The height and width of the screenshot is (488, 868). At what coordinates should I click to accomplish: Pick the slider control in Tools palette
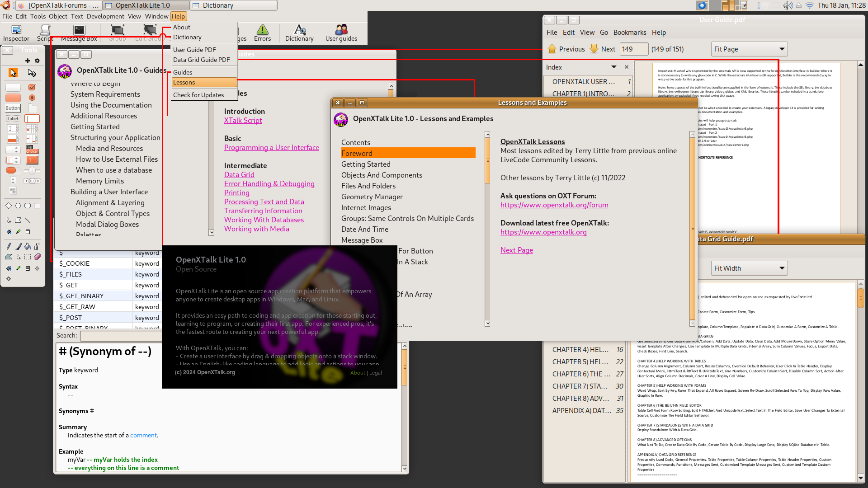coord(32,170)
